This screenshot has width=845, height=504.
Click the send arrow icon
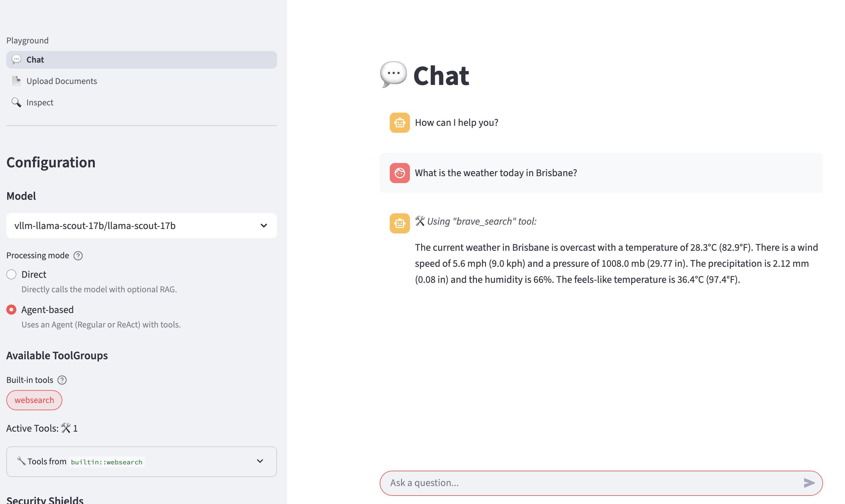809,483
